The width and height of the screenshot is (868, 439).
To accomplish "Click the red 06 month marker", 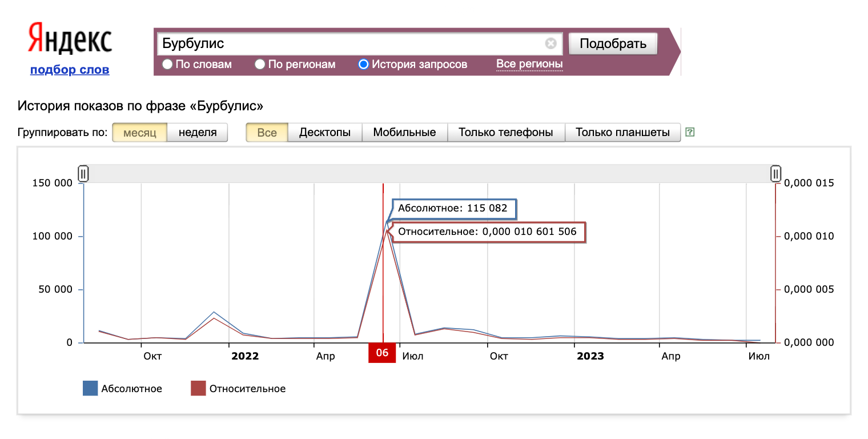I will [x=382, y=353].
